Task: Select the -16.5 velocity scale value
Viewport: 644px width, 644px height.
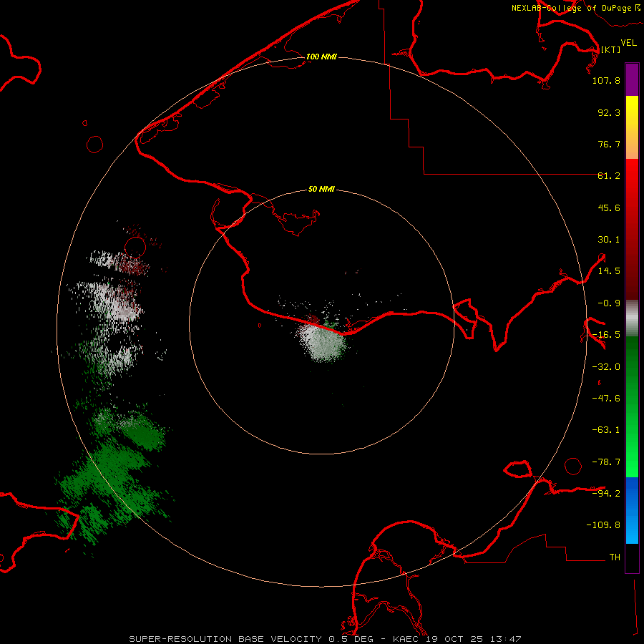Action: point(606,335)
